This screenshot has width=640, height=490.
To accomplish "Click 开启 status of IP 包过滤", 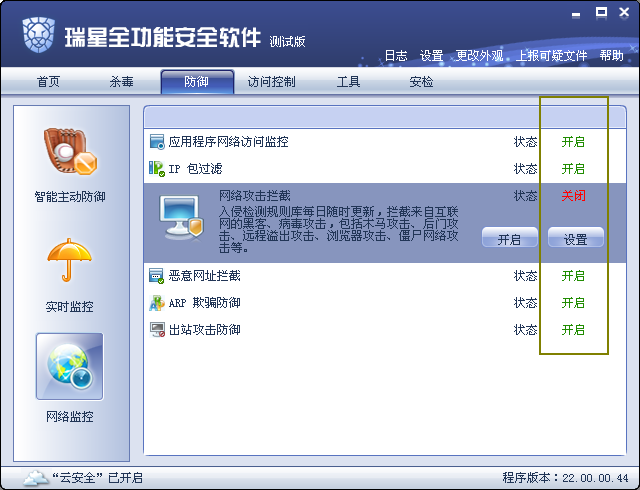I will [573, 169].
